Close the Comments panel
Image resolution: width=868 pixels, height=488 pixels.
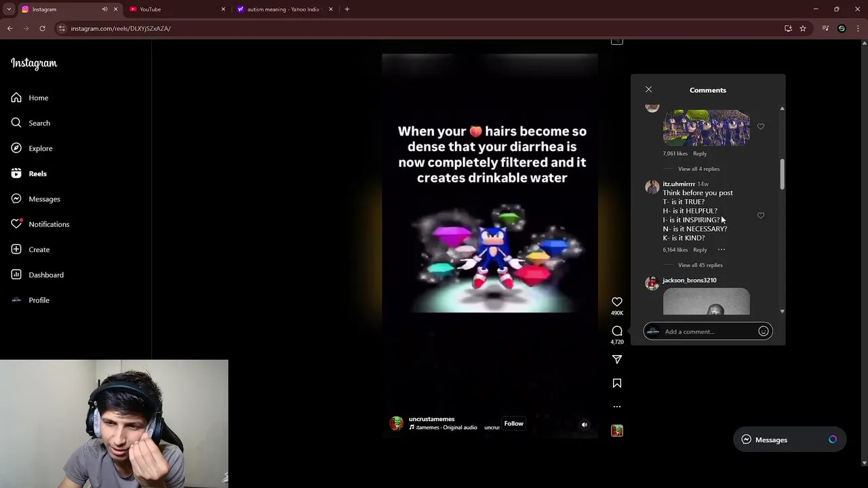(648, 89)
